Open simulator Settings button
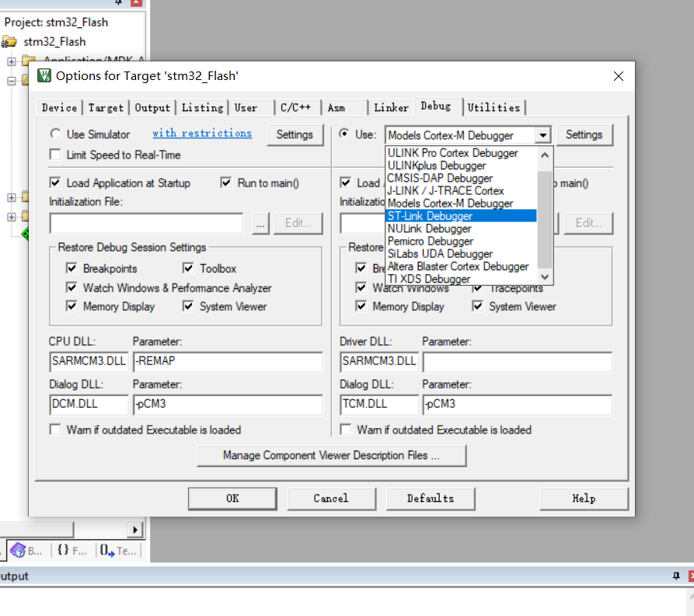Image resolution: width=694 pixels, height=616 pixels. point(295,134)
